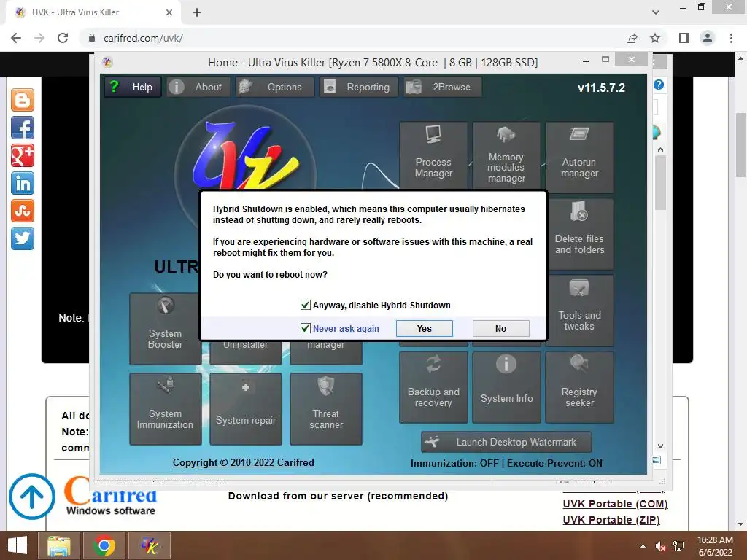Open the 2Browse toolbar button
747x560 pixels.
pos(443,87)
